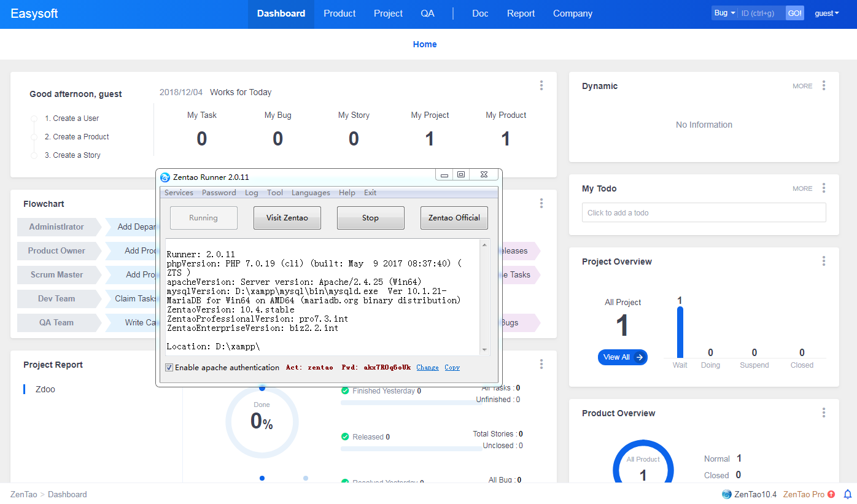857x504 pixels.
Task: Click the notification bell icon
Action: click(848, 494)
